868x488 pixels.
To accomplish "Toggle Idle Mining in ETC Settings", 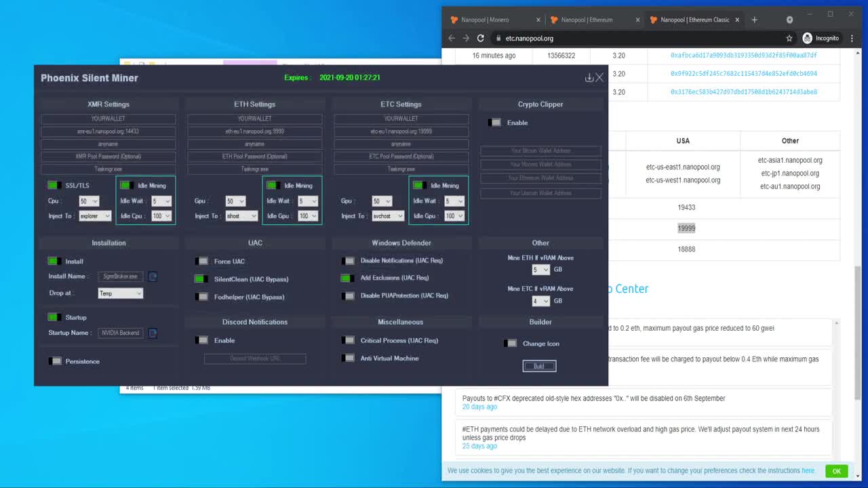I will (420, 185).
